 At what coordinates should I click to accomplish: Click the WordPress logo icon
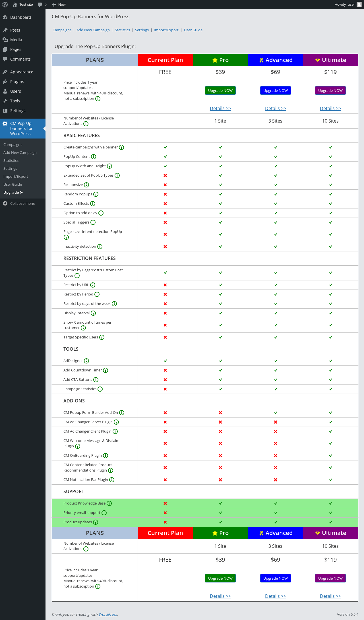point(5,5)
